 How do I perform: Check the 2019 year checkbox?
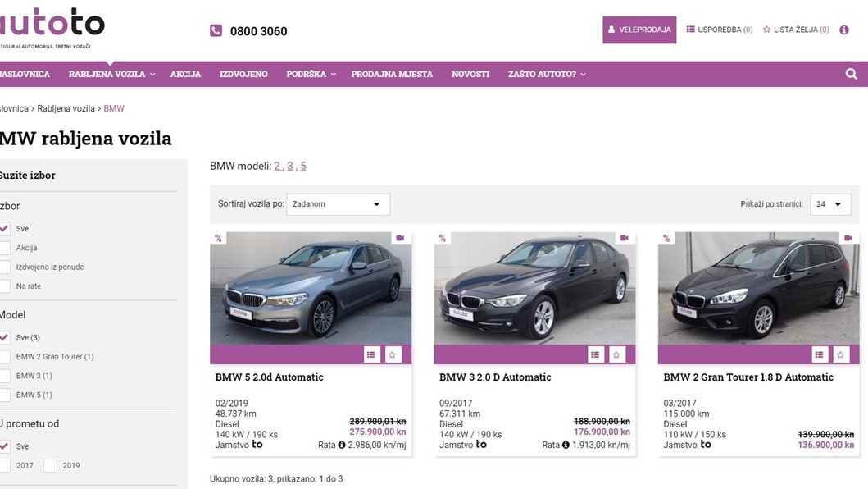(x=50, y=466)
